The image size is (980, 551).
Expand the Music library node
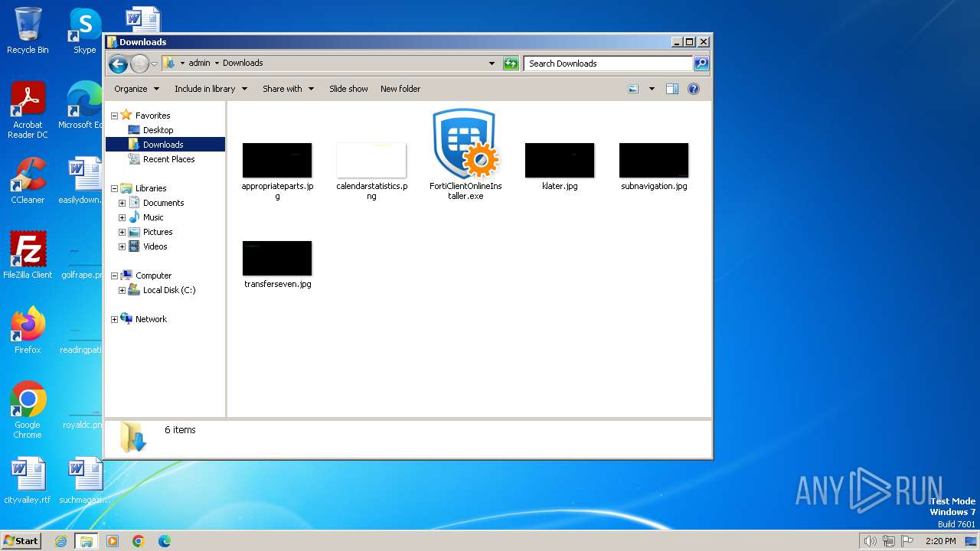(x=122, y=217)
